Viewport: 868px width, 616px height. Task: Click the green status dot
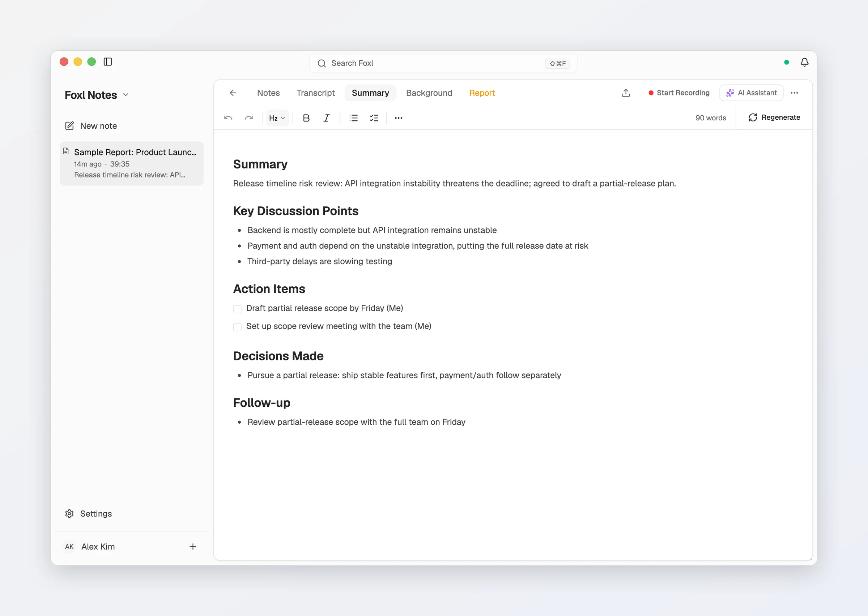[786, 62]
